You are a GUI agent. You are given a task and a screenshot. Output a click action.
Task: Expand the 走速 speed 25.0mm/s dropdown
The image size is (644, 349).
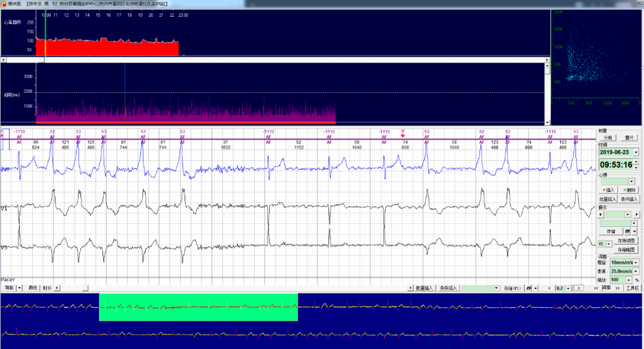pos(636,271)
